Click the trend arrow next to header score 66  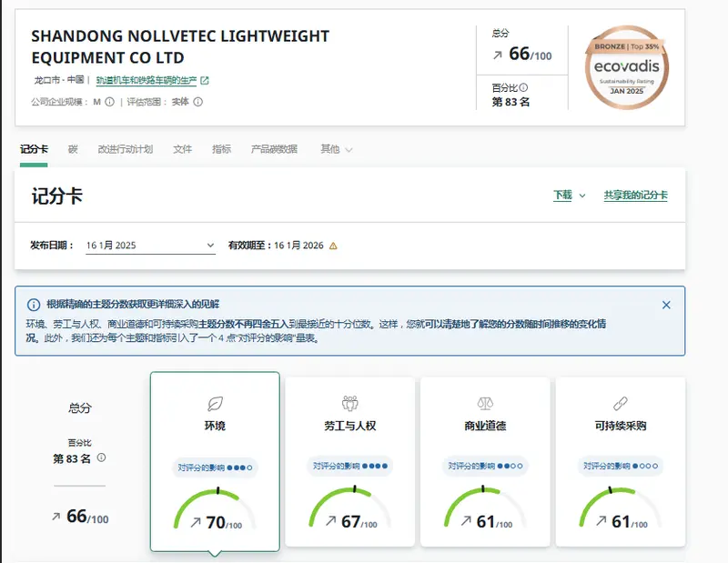[497, 55]
